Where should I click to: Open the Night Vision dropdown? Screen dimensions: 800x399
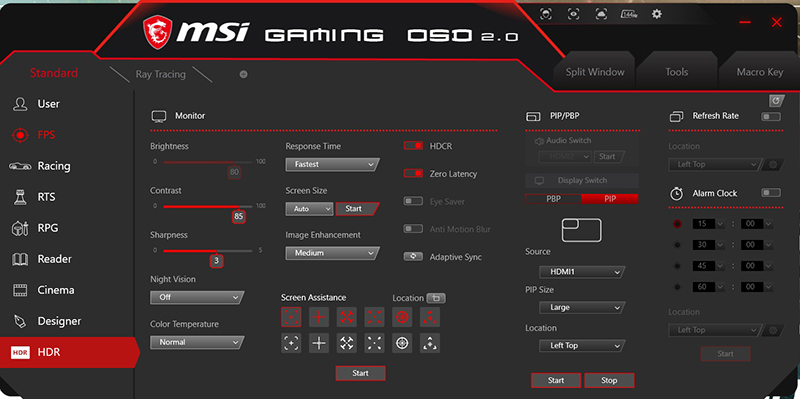point(197,297)
